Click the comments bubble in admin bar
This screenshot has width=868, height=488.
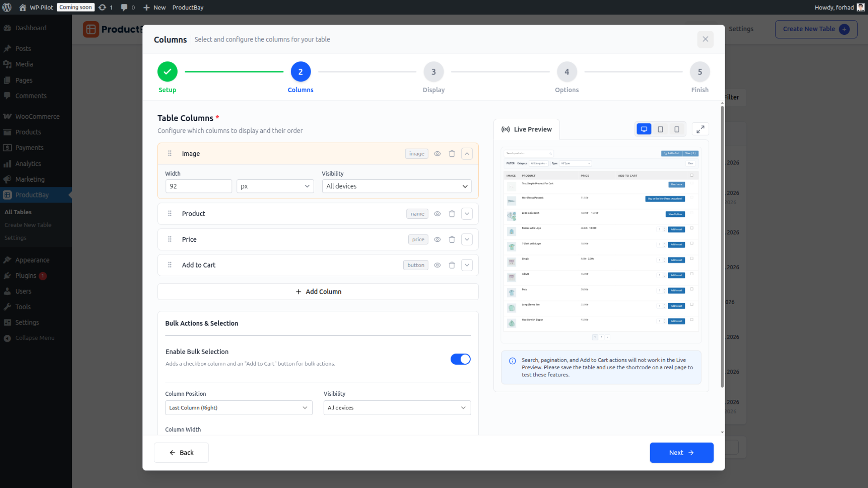pyautogui.click(x=124, y=7)
